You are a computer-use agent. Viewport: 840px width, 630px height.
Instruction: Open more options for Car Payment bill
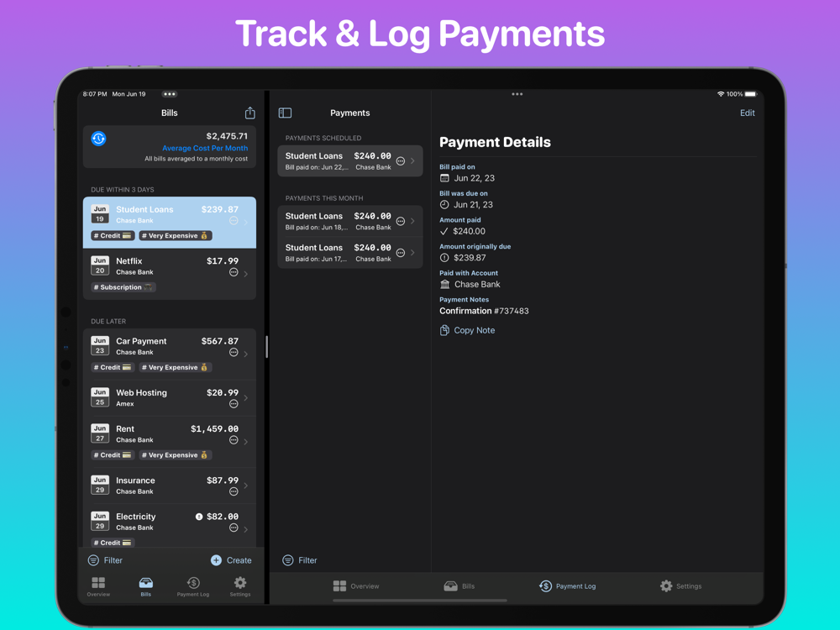tap(234, 353)
